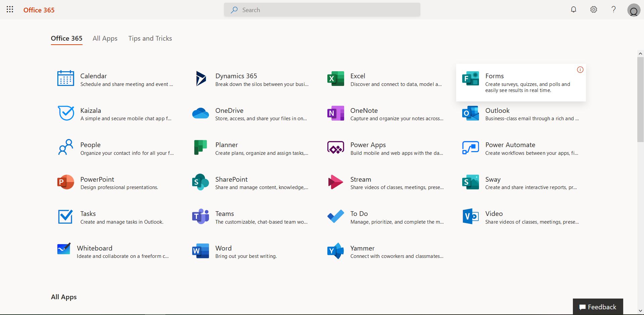Click the scrollbar down arrow
Viewport: 644px width, 315px height.
click(640, 311)
